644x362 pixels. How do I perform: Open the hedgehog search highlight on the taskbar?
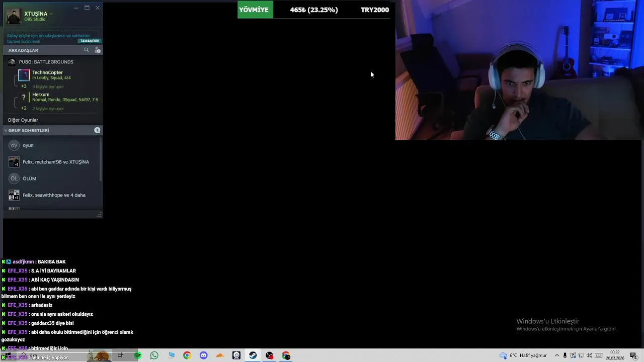pyautogui.click(x=100, y=355)
